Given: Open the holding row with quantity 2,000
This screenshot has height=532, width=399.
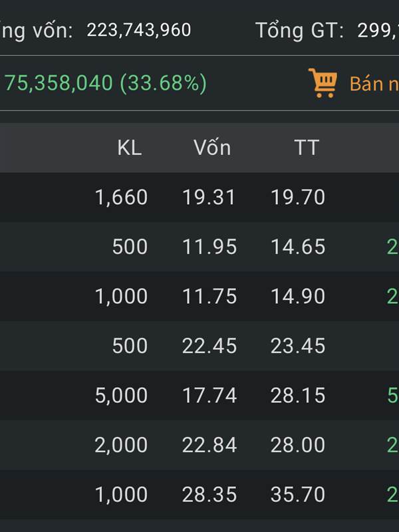Looking at the screenshot, I should coord(199,445).
